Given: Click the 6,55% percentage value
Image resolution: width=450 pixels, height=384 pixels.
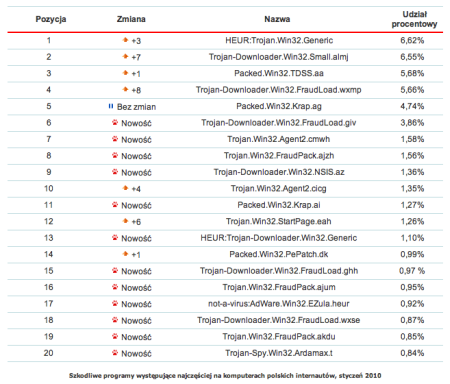Looking at the screenshot, I should tap(412, 57).
